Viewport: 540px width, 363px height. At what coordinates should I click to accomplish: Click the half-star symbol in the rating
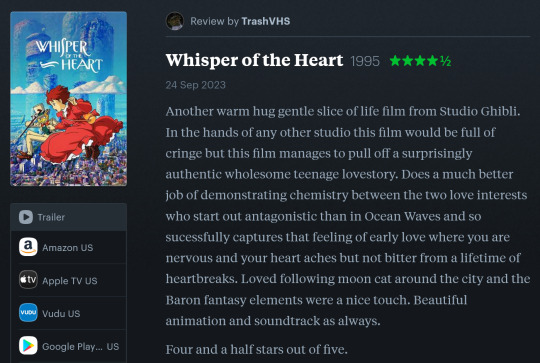[445, 61]
